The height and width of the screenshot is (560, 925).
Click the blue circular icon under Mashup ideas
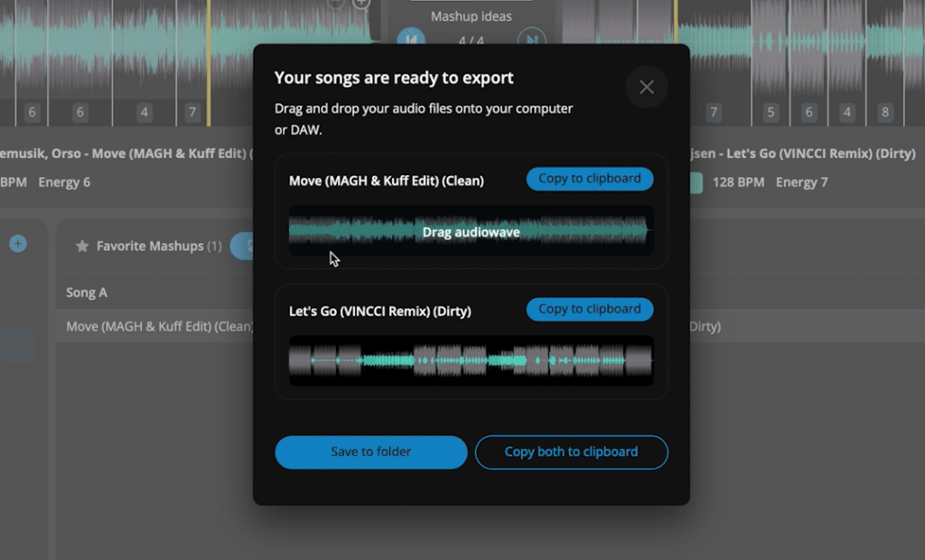412,41
